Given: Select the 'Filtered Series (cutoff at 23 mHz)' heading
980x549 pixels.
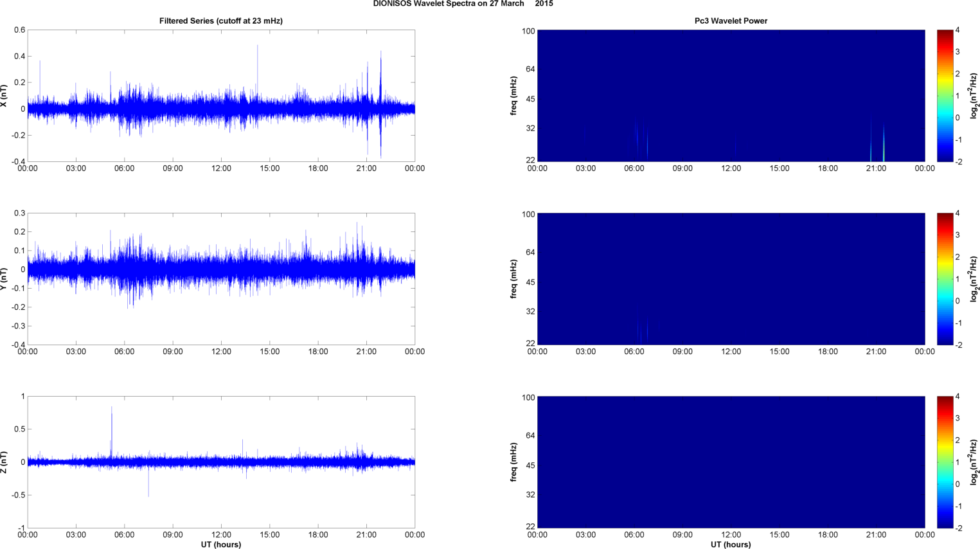Looking at the screenshot, I should (x=221, y=21).
